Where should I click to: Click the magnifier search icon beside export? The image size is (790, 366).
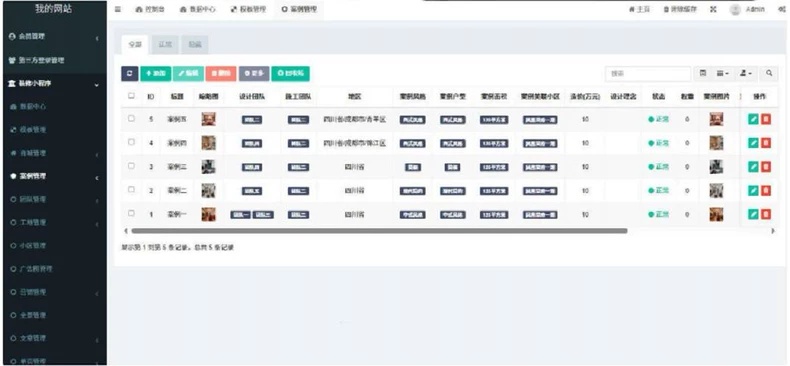pos(769,74)
